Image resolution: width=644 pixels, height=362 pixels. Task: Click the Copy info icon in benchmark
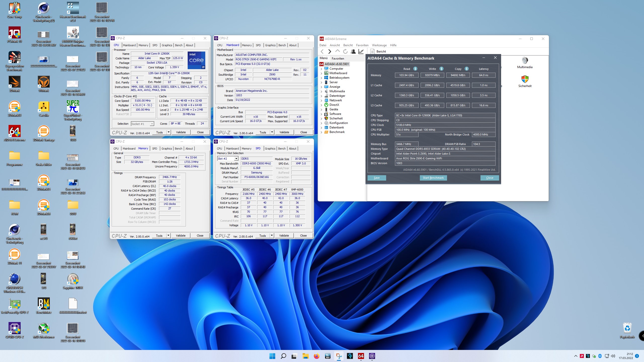[467, 69]
